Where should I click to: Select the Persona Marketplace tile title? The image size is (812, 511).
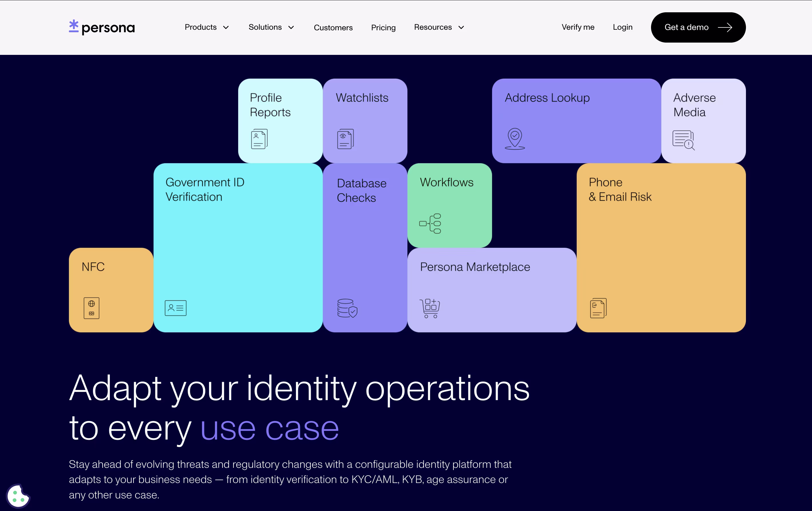click(x=475, y=267)
